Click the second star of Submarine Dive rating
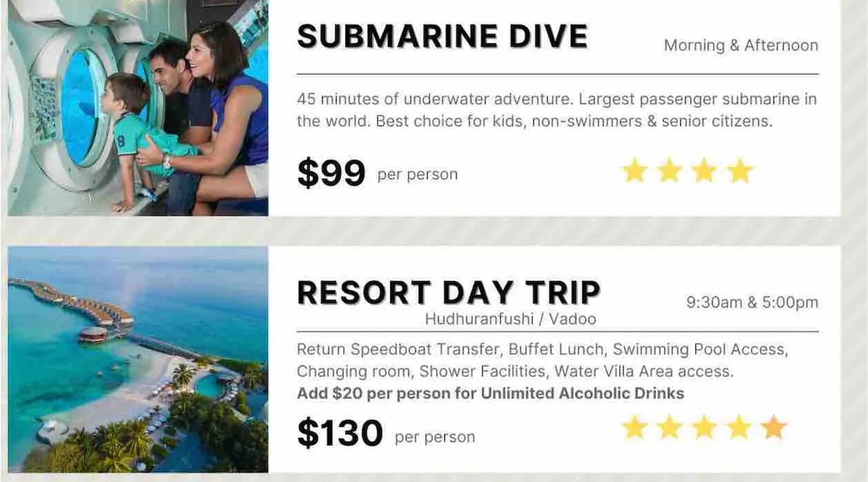 (670, 171)
